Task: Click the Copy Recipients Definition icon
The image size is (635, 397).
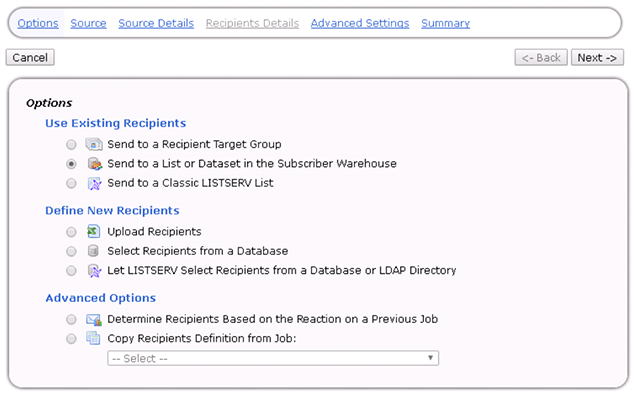Action: pyautogui.click(x=93, y=338)
